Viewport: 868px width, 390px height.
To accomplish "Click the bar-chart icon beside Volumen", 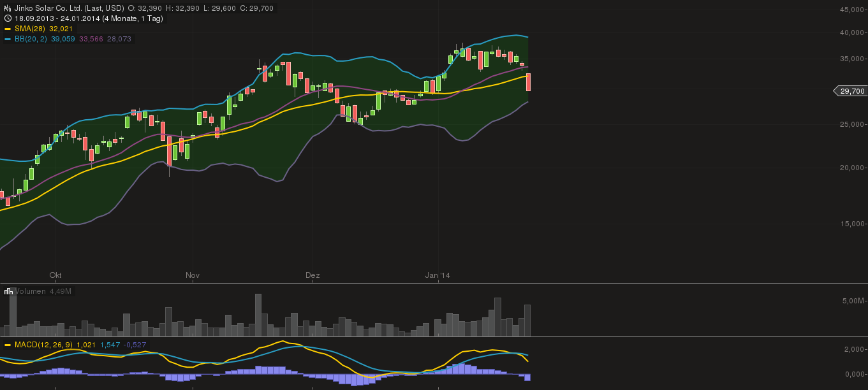I will (8, 291).
